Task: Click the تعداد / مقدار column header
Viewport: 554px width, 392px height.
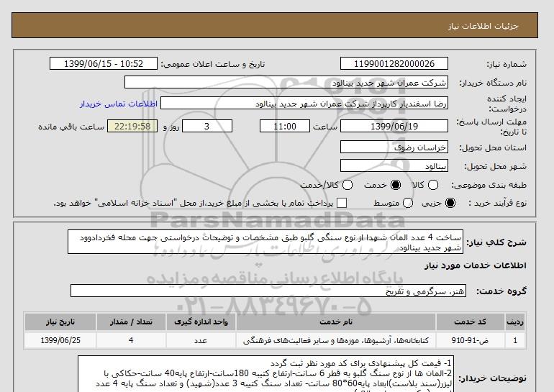Action: (x=131, y=322)
